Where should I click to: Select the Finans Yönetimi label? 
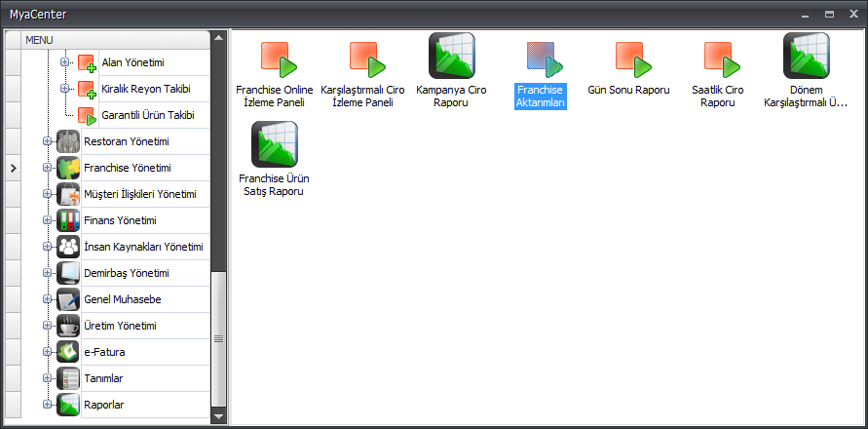click(x=120, y=220)
